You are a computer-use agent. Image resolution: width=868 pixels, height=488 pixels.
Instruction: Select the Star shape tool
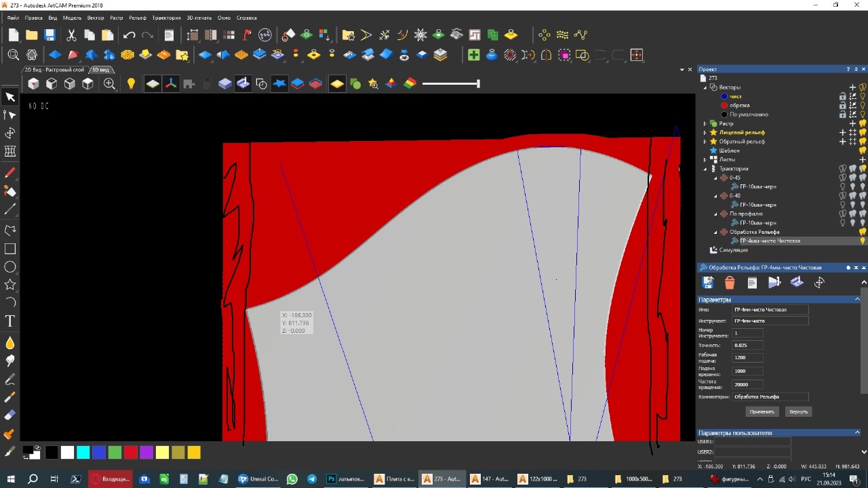pos(10,285)
